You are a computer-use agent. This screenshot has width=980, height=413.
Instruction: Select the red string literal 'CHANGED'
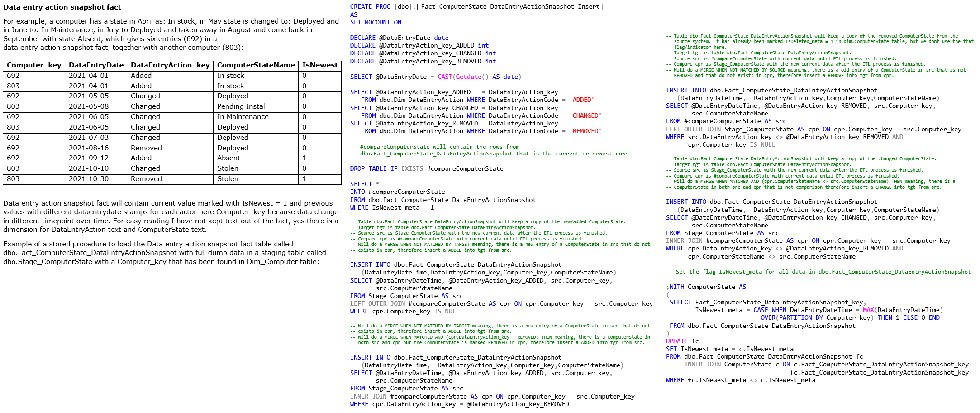click(x=585, y=116)
